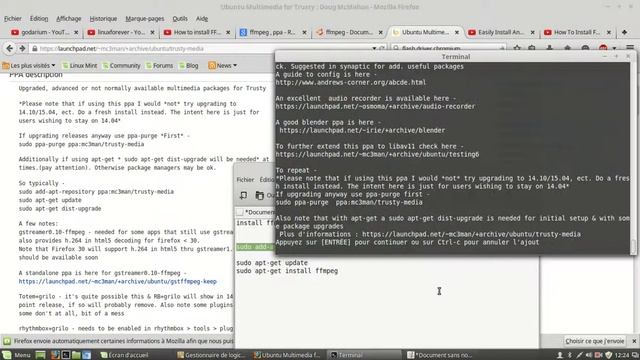Click the bookmark star icon in Firefox toolbar

[x=517, y=48]
